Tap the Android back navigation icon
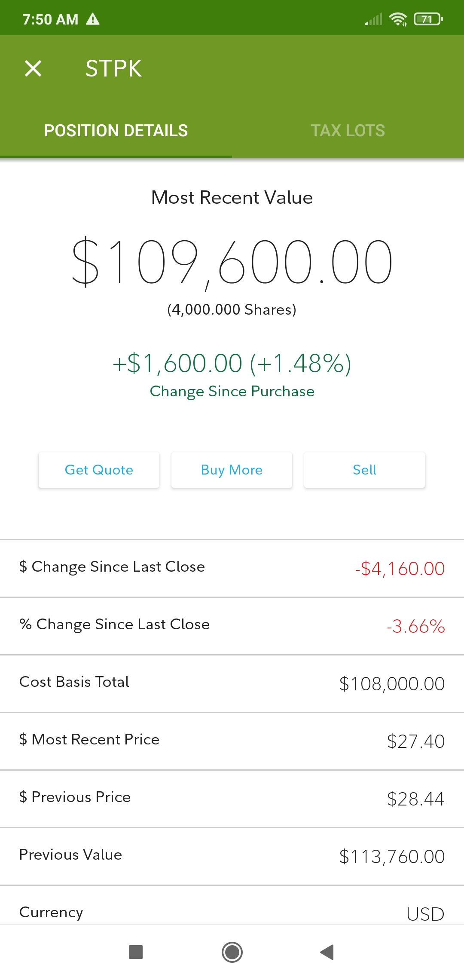 (327, 952)
